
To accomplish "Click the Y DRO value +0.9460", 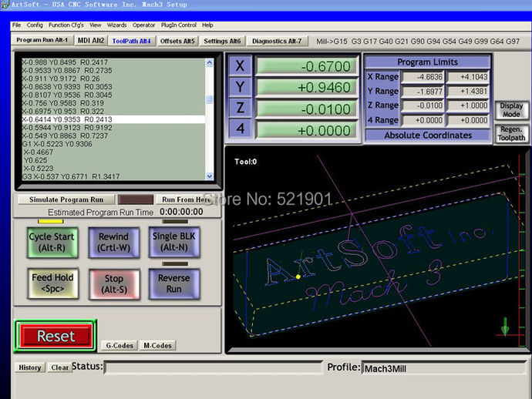I will pos(307,88).
